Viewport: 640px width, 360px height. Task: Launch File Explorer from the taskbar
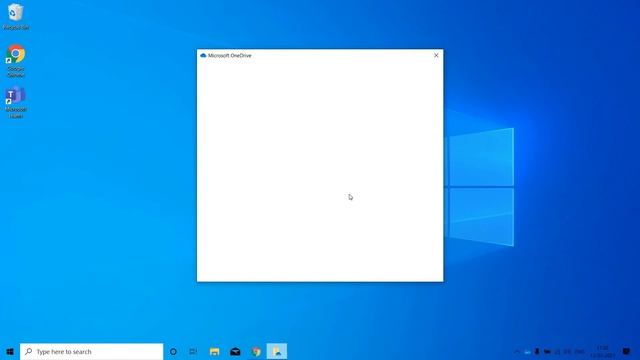(214, 351)
